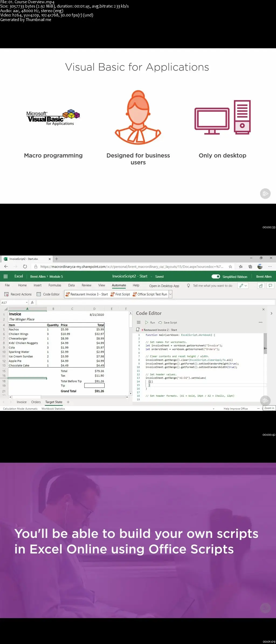This screenshot has height=644, width=276.
Task: Open the browser profile avatar
Action: click(x=260, y=267)
